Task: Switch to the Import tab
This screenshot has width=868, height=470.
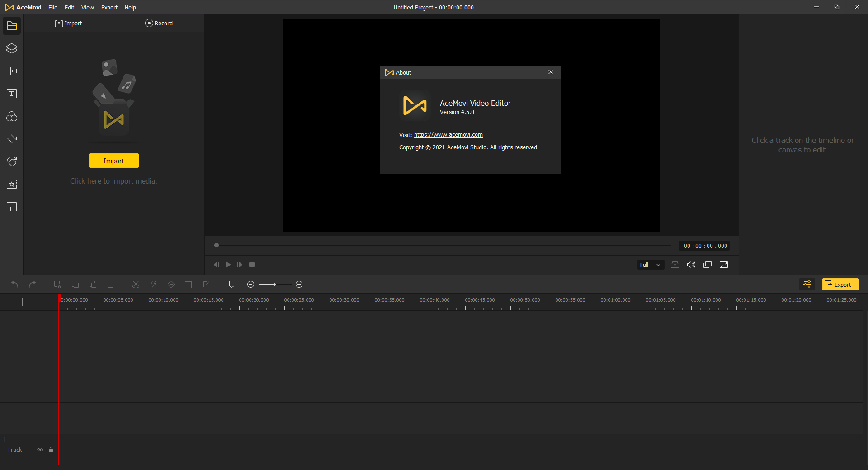Action: click(69, 23)
